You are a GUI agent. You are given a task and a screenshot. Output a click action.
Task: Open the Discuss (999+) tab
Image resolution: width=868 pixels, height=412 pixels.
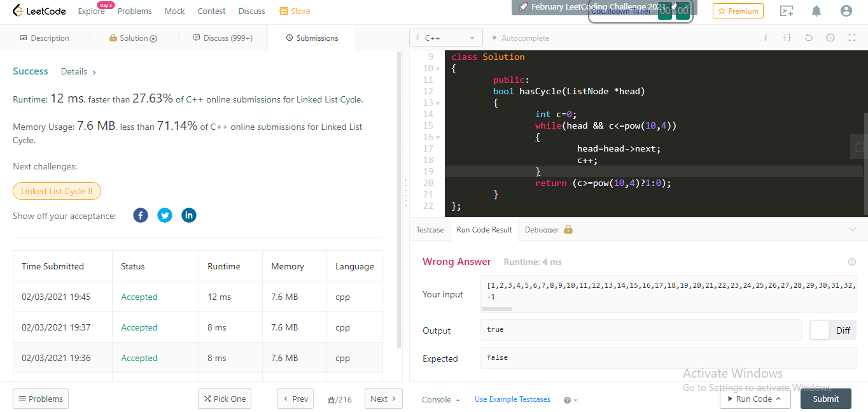point(223,38)
